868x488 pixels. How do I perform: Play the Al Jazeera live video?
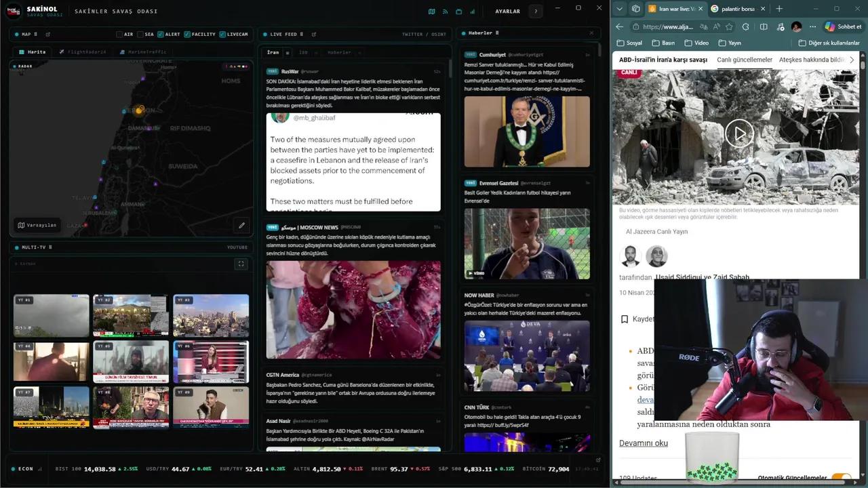point(739,134)
